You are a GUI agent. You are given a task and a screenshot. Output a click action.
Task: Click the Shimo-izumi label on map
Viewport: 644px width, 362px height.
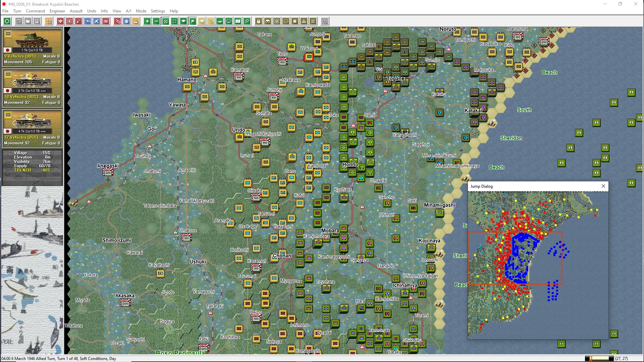(117, 240)
